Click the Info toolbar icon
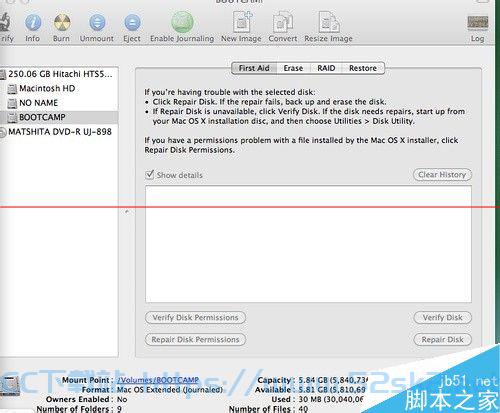The width and height of the screenshot is (500, 413). pos(33,23)
